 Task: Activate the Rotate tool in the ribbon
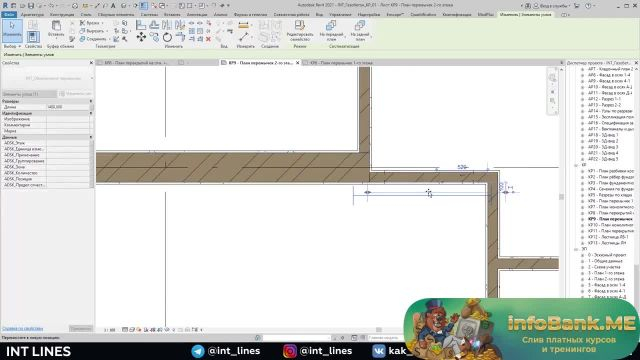coord(167,37)
